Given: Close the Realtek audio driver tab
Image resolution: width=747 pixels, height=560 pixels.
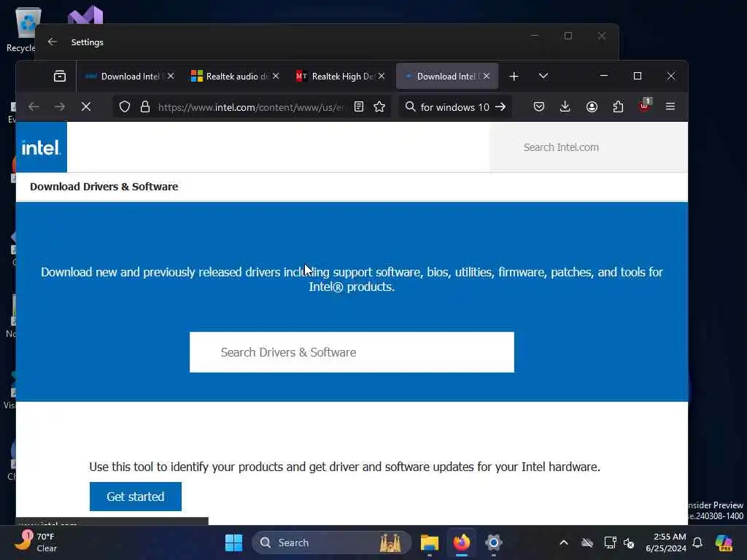Looking at the screenshot, I should 276,76.
